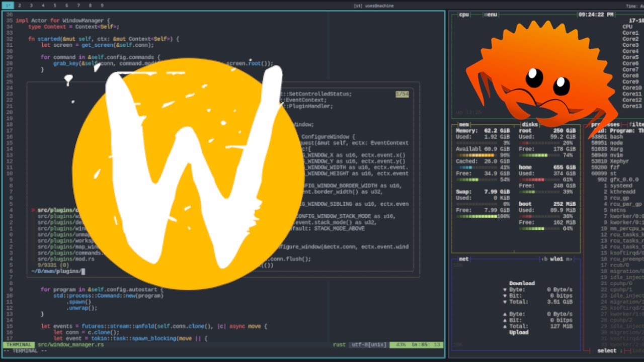The height and width of the screenshot is (362, 644).
Task: Click the fzf prompt ~/D/mwm/plugins/ input
Action: coord(58,271)
